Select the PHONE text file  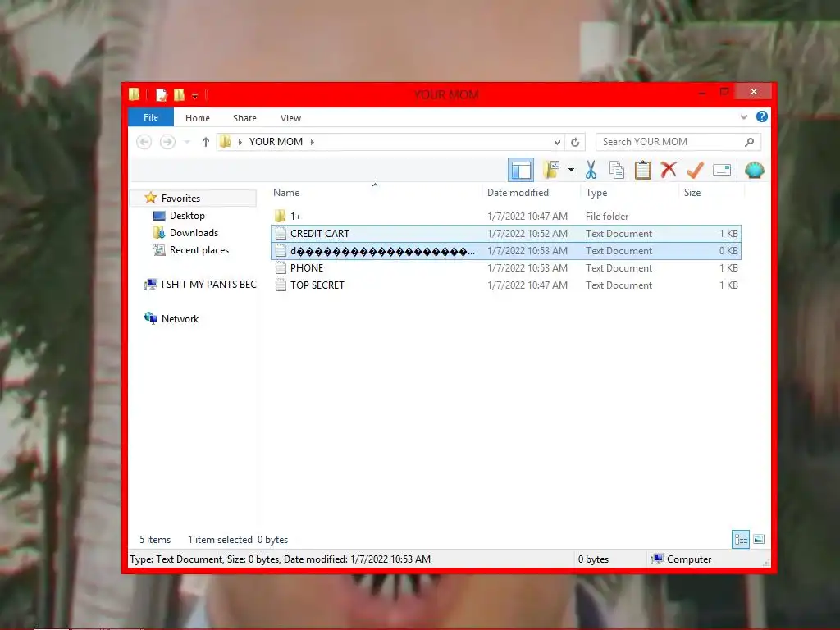[505, 268]
